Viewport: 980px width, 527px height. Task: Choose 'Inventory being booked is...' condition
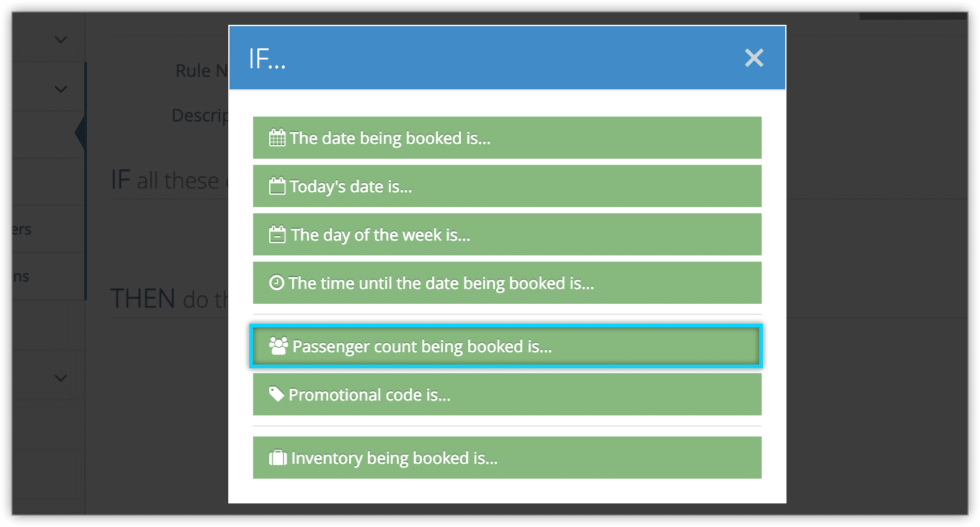[507, 458]
